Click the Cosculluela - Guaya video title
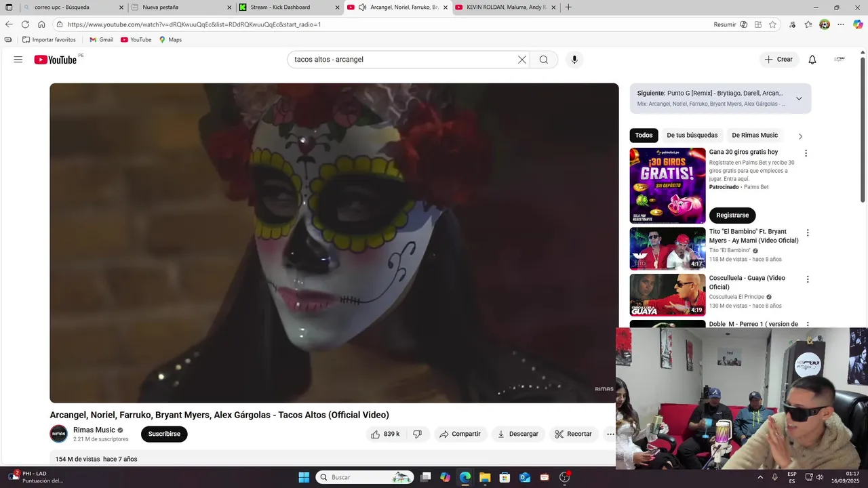The height and width of the screenshot is (488, 868). [x=747, y=283]
